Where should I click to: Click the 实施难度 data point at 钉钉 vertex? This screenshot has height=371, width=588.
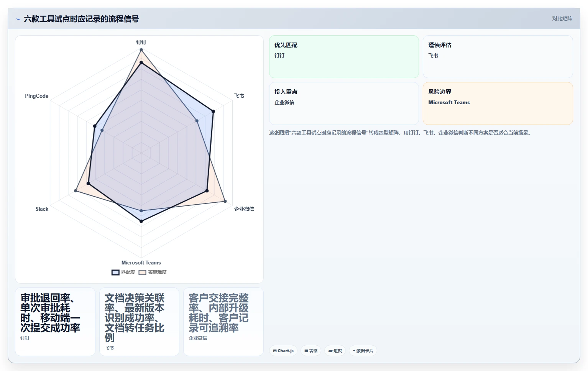point(141,50)
